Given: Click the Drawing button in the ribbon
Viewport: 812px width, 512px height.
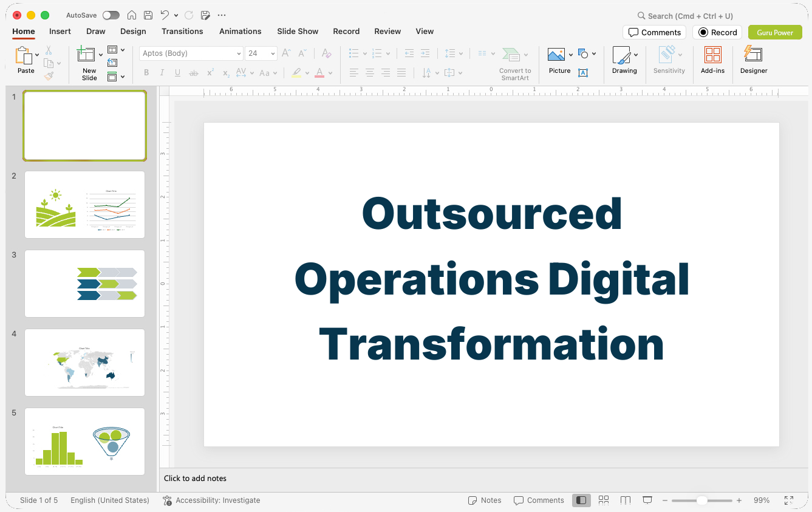Looking at the screenshot, I should pyautogui.click(x=624, y=60).
